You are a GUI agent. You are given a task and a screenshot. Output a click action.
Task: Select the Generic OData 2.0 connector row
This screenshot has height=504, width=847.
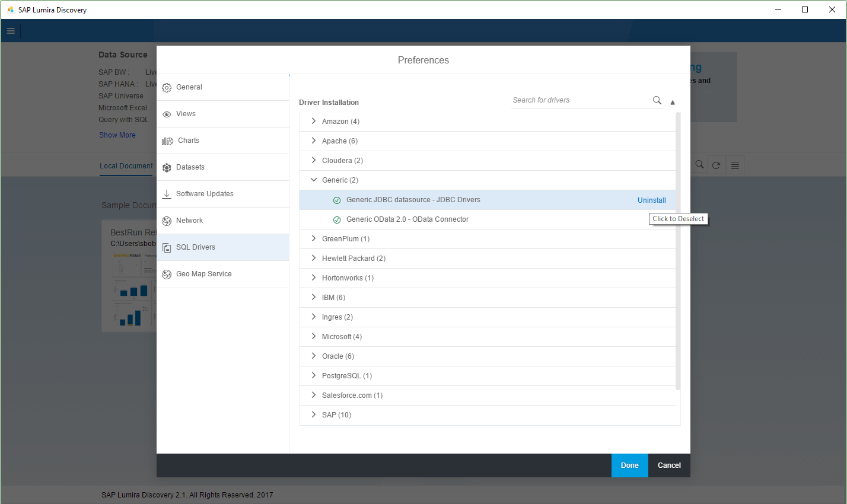(x=487, y=219)
